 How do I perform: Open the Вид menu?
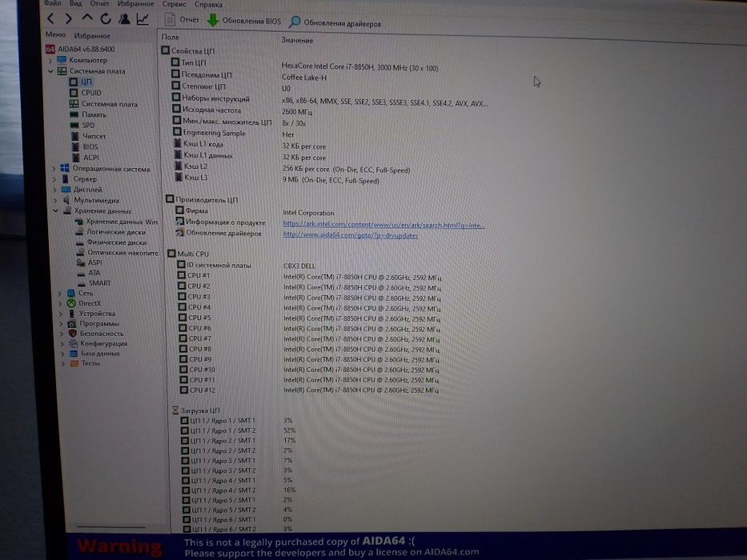(76, 3)
